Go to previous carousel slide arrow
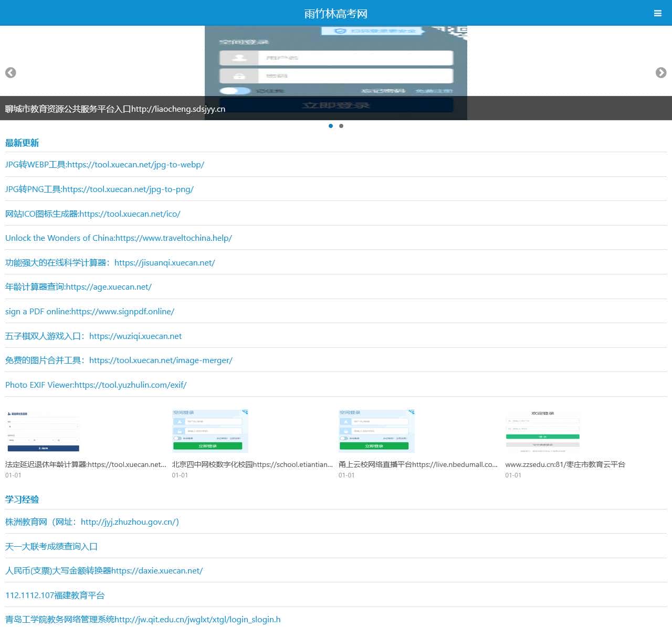 tap(10, 73)
